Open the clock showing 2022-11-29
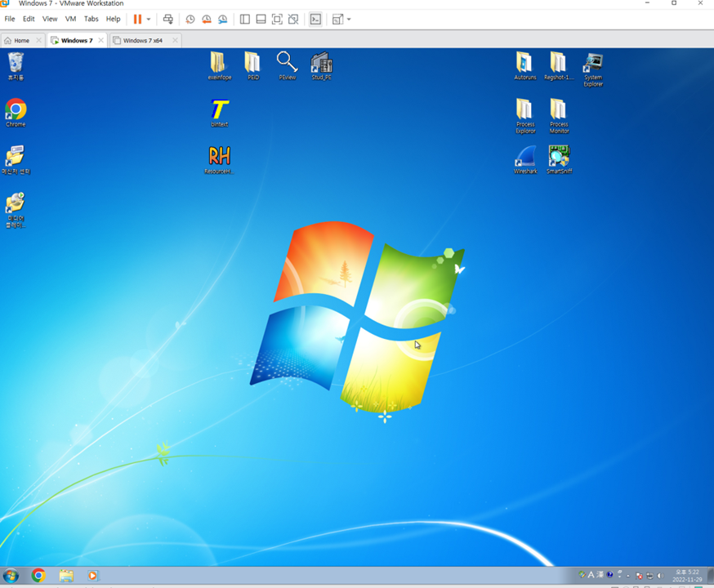The height and width of the screenshot is (588, 714). point(687,576)
